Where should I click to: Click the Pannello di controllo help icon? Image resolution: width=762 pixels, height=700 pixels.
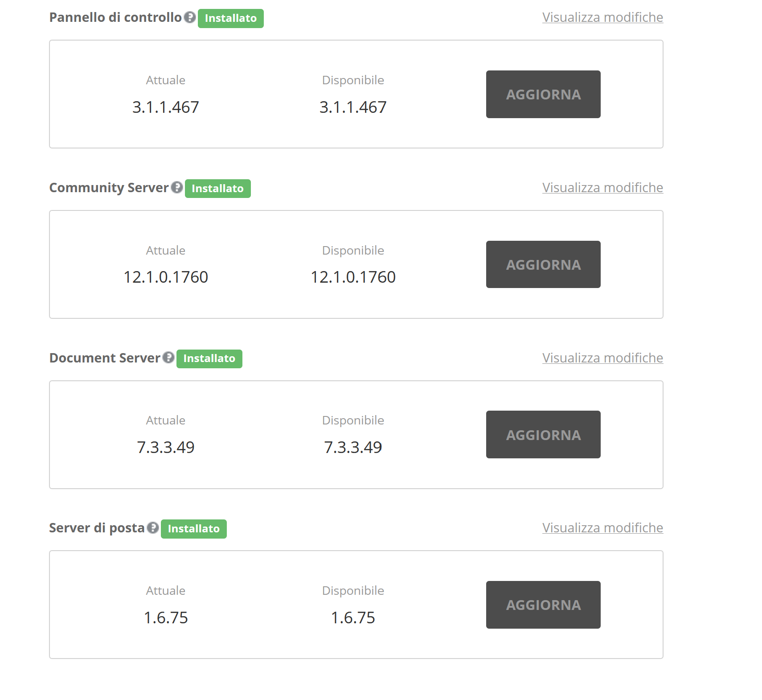point(190,17)
